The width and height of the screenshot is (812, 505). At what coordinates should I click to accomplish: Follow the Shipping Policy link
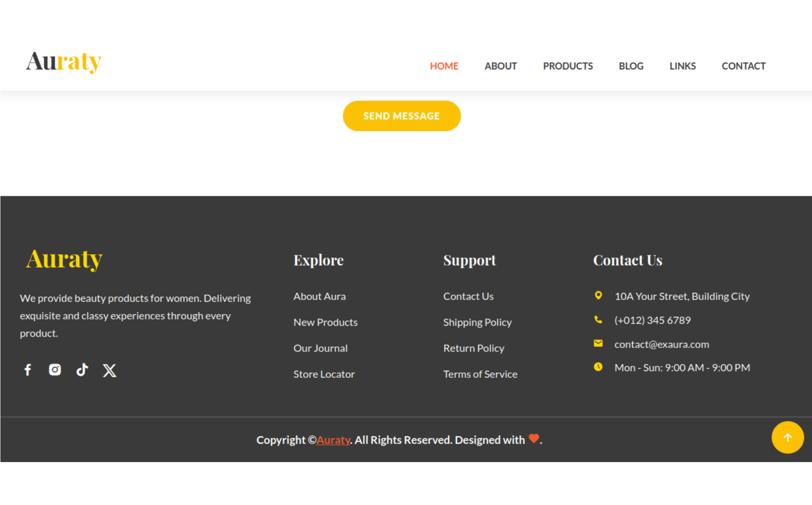pos(477,322)
